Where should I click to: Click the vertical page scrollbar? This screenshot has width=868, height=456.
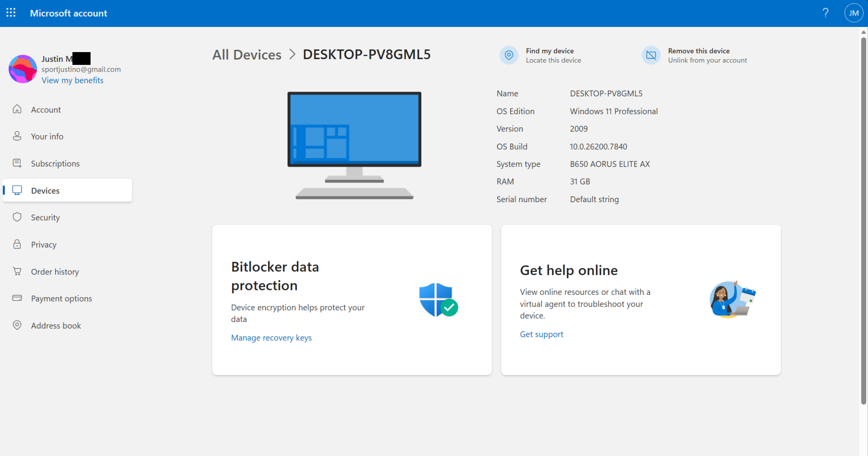(x=864, y=221)
